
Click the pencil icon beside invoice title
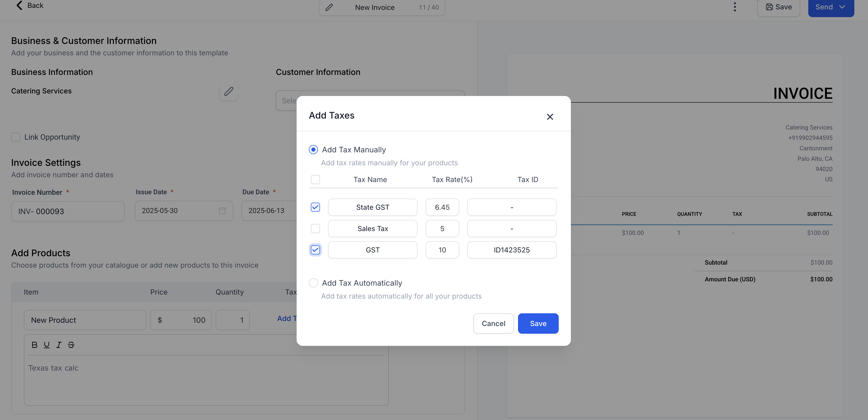[x=329, y=7]
